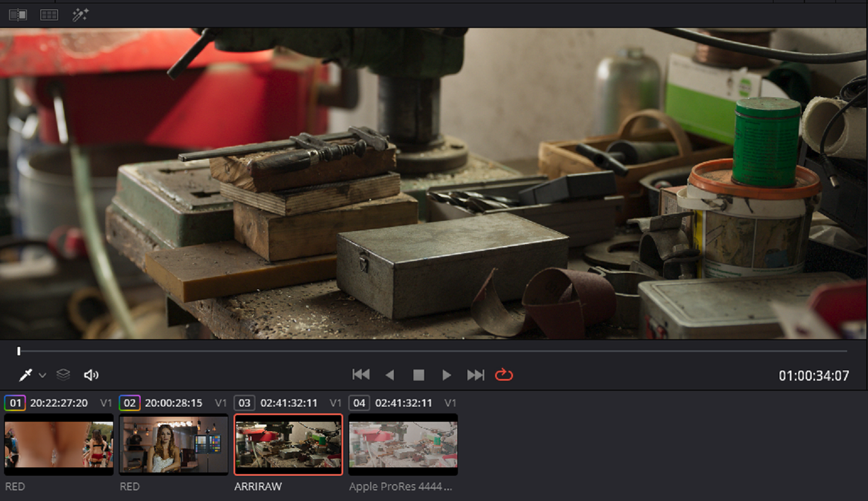Viewport: 868px width, 501px height.
Task: Open the split screen grid view
Action: (49, 14)
